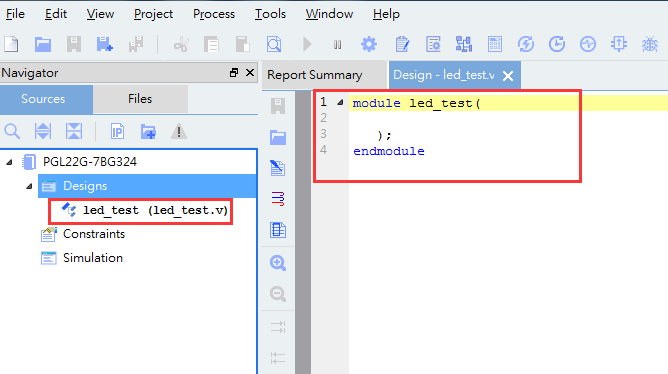This screenshot has height=374, width=668.
Task: Select the Designs tree item
Action: (147, 186)
